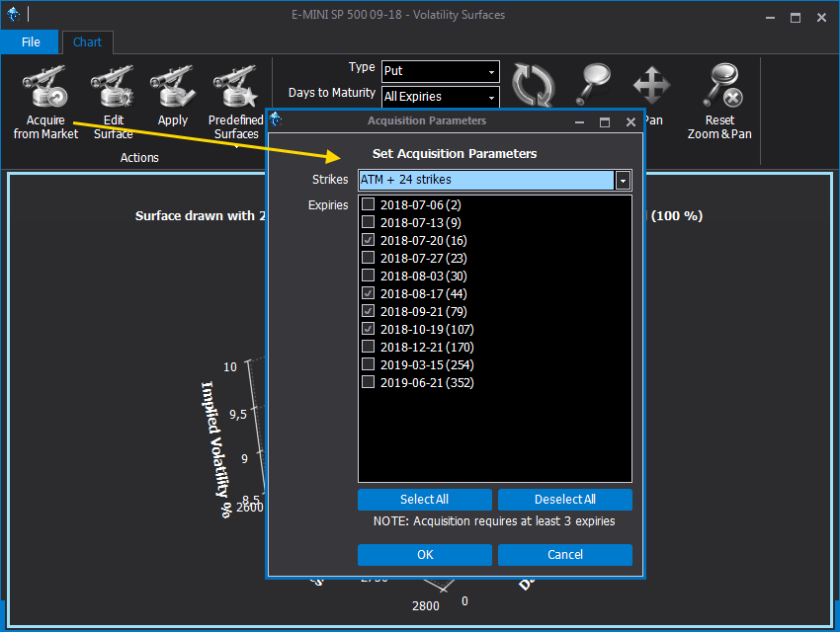Toggle the 2018-09-21 (79) expiry checkbox
Image resolution: width=840 pixels, height=632 pixels.
tap(369, 311)
